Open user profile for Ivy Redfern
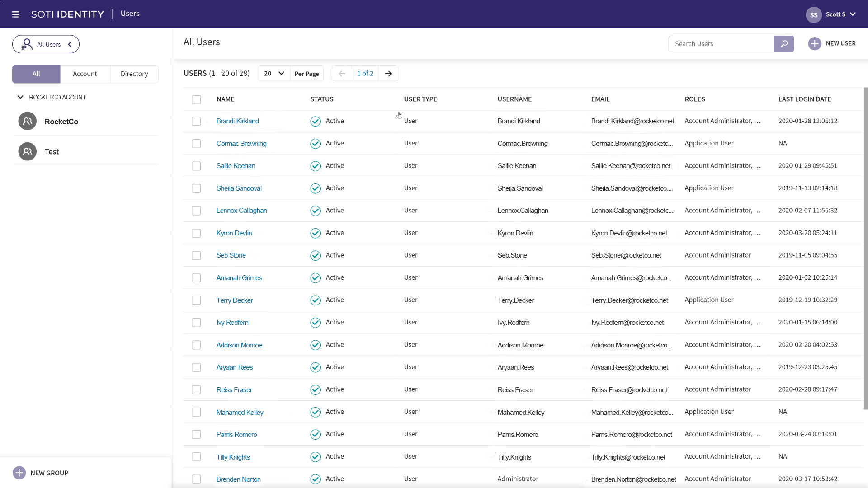 click(x=232, y=322)
